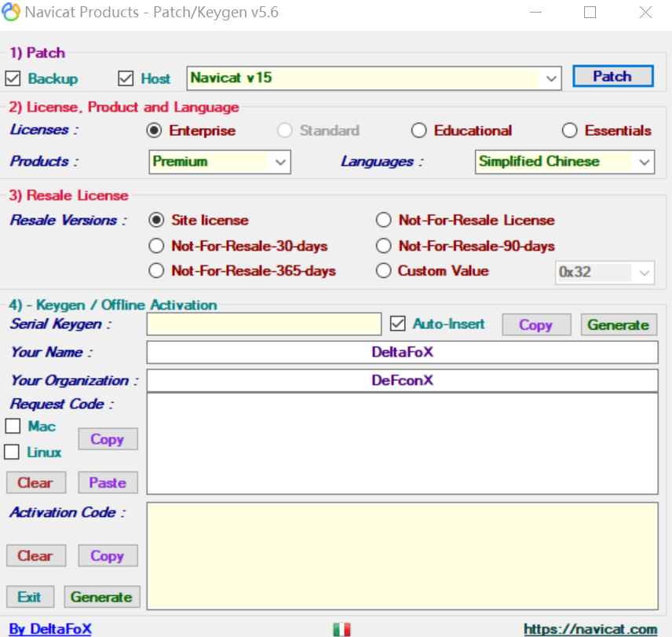
Task: Generate the activation code
Action: (x=102, y=597)
